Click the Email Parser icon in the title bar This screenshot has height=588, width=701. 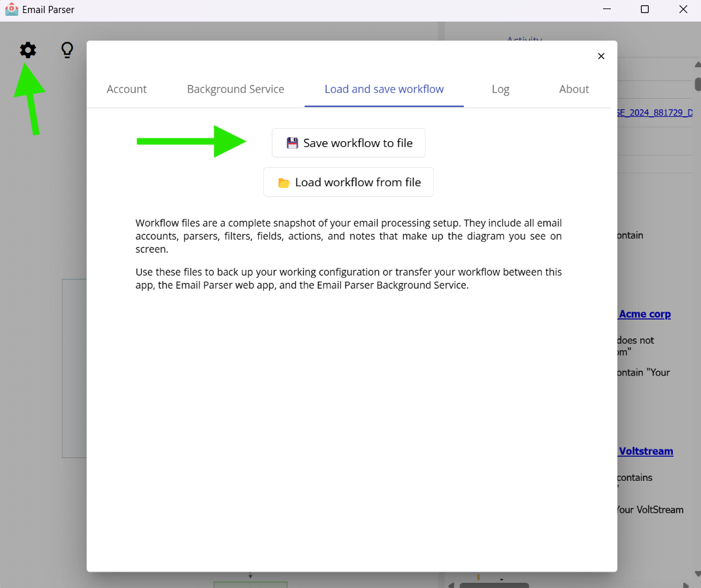point(10,9)
